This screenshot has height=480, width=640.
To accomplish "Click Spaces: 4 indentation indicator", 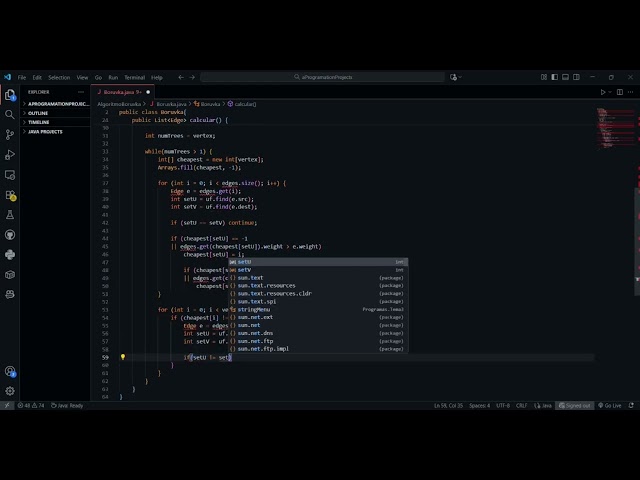I will [x=480, y=406].
